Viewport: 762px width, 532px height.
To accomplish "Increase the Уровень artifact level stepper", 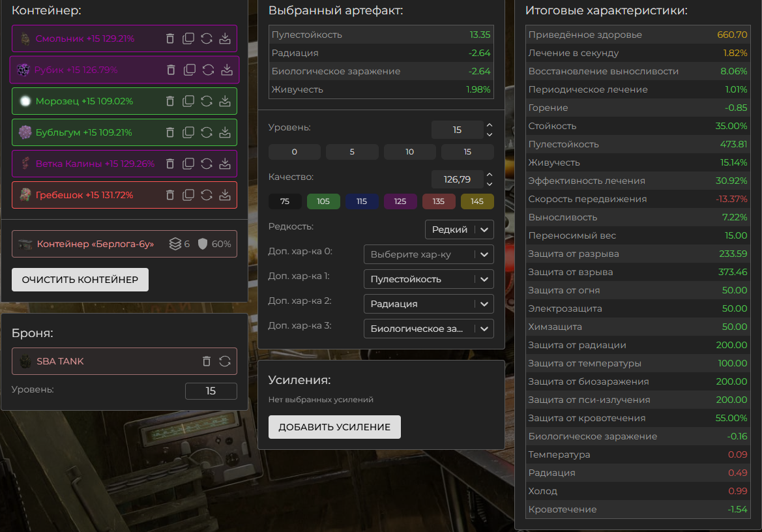I will 490,125.
